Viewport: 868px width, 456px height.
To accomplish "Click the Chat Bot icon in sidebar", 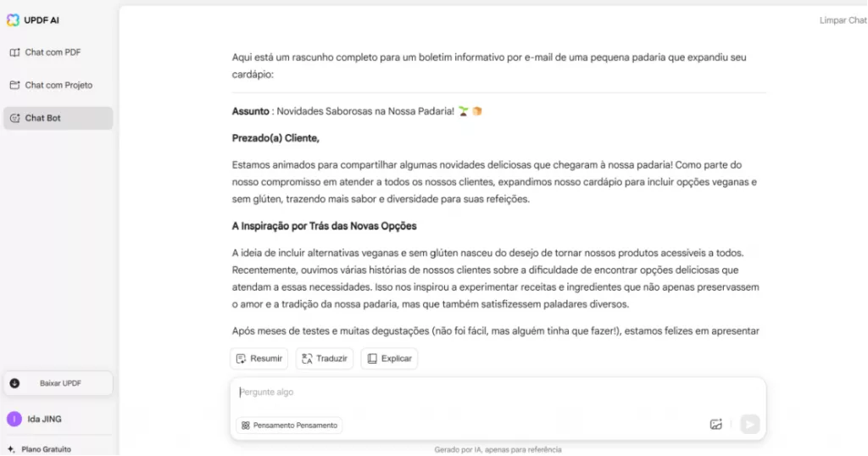I will pos(15,118).
